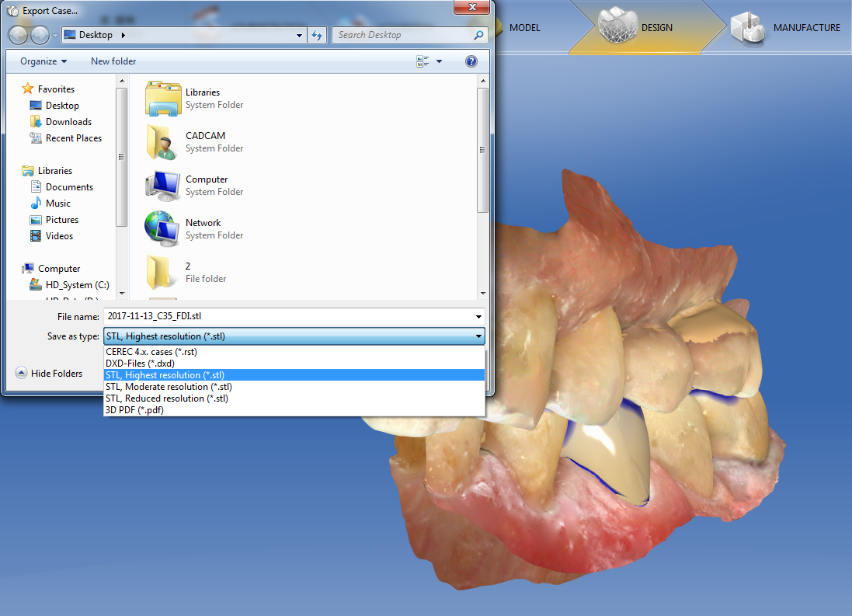Select Documents library

coord(61,186)
